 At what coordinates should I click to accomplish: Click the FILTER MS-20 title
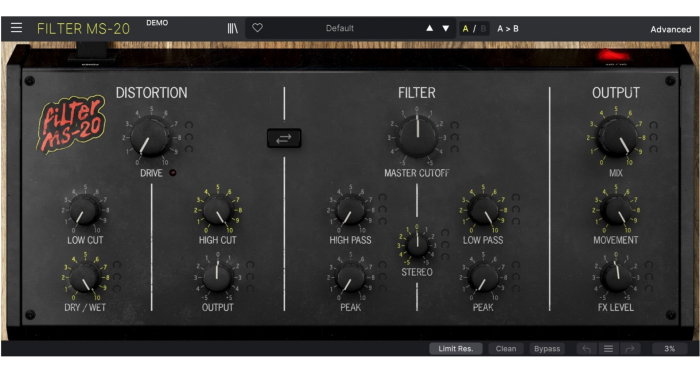[83, 29]
